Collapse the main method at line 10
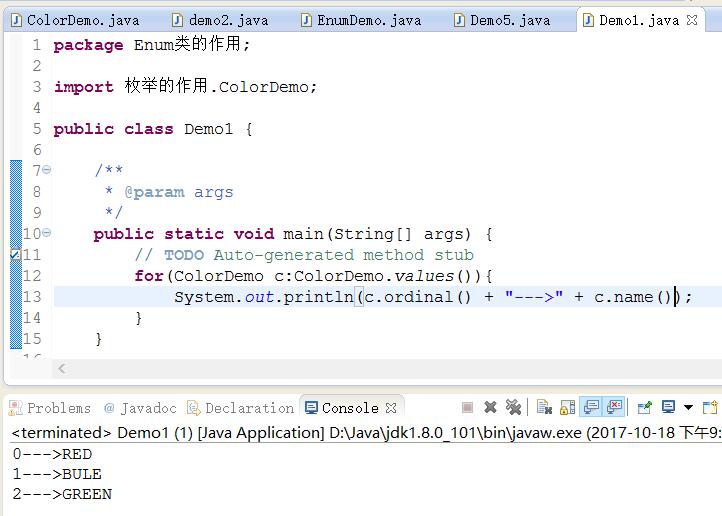The width and height of the screenshot is (722, 516). (x=47, y=233)
